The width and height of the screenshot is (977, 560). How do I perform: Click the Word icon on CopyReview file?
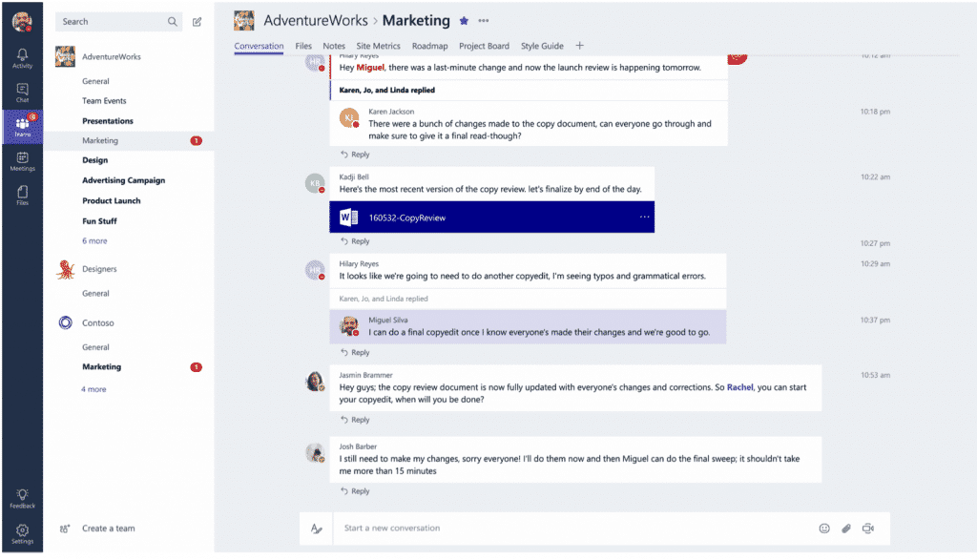pos(348,218)
